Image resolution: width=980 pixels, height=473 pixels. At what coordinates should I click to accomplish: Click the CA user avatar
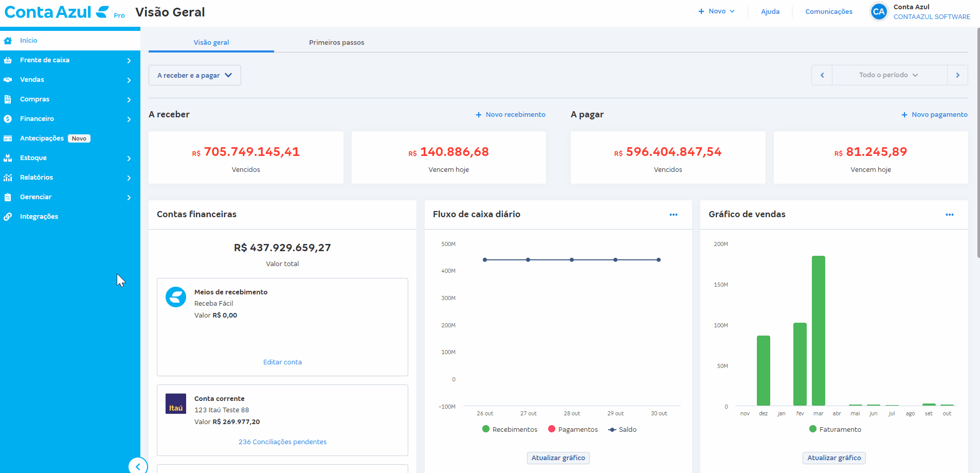point(879,12)
